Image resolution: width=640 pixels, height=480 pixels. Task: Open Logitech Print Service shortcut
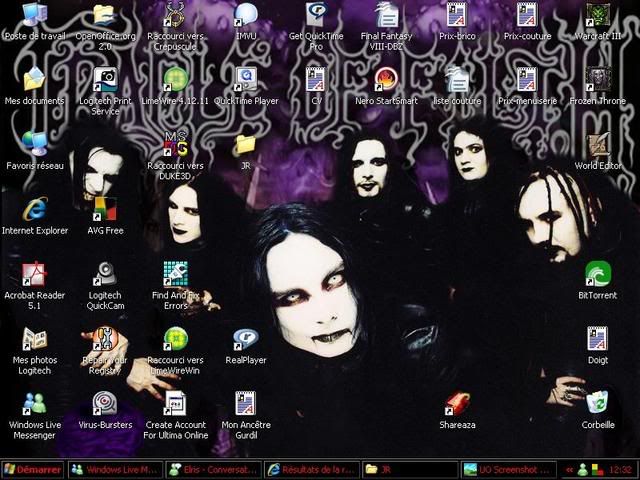point(105,80)
